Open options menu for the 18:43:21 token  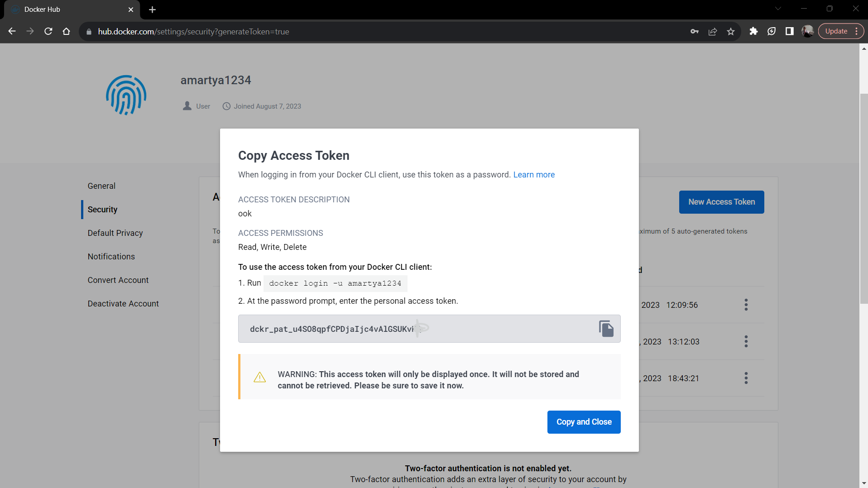click(746, 378)
